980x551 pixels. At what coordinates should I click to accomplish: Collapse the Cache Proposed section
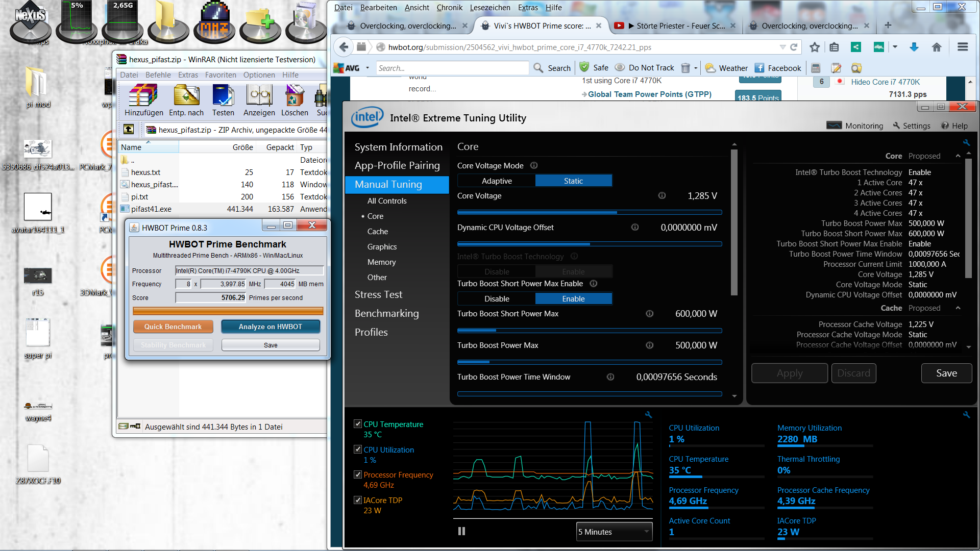(x=958, y=308)
